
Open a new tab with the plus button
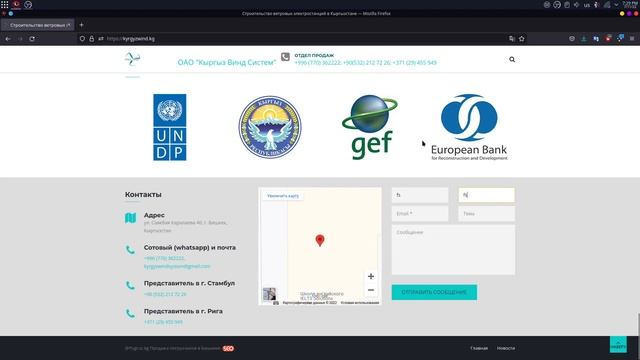coord(81,25)
